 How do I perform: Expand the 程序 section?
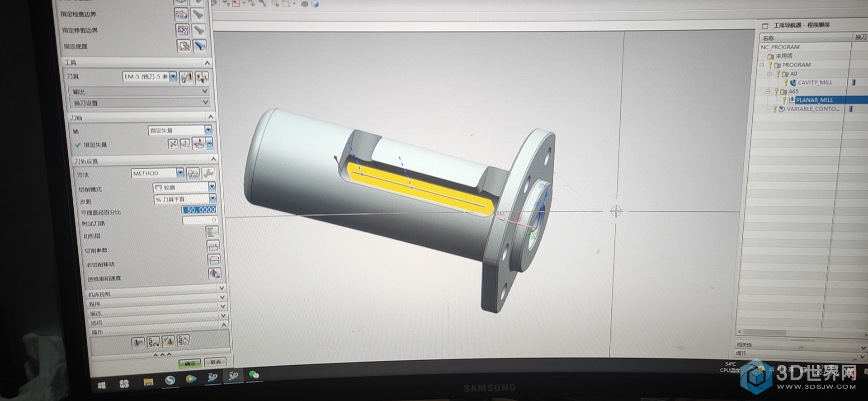[222, 297]
